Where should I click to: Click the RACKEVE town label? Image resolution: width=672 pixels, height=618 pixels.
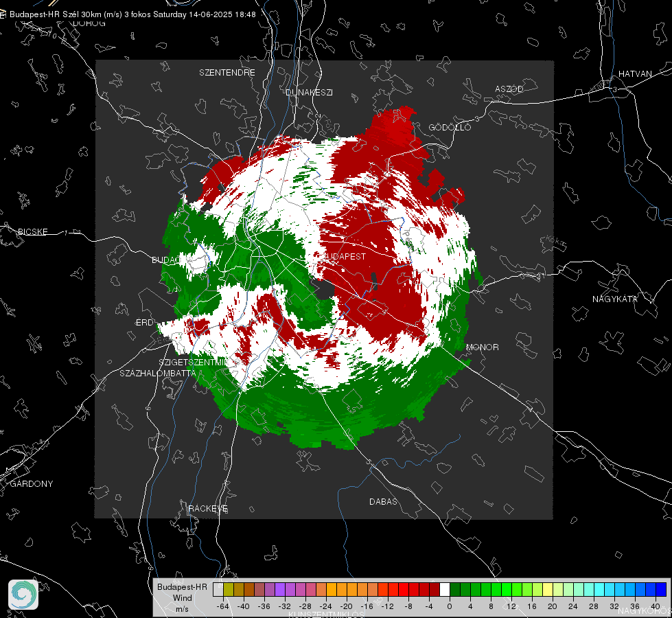pos(208,508)
